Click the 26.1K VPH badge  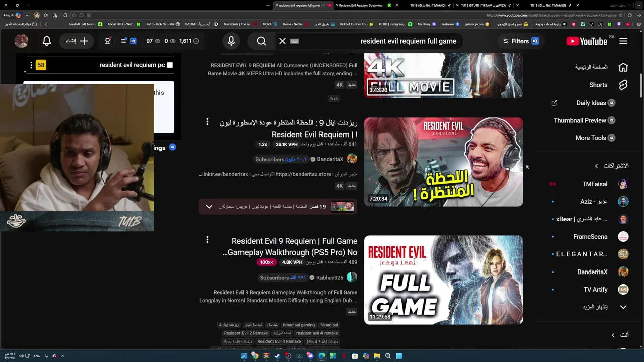[286, 145]
